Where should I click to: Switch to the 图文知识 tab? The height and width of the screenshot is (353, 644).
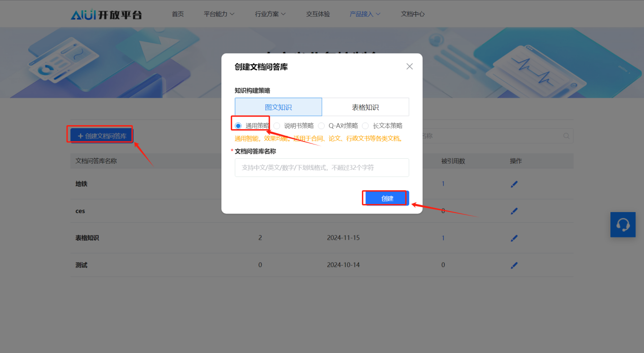tap(278, 107)
